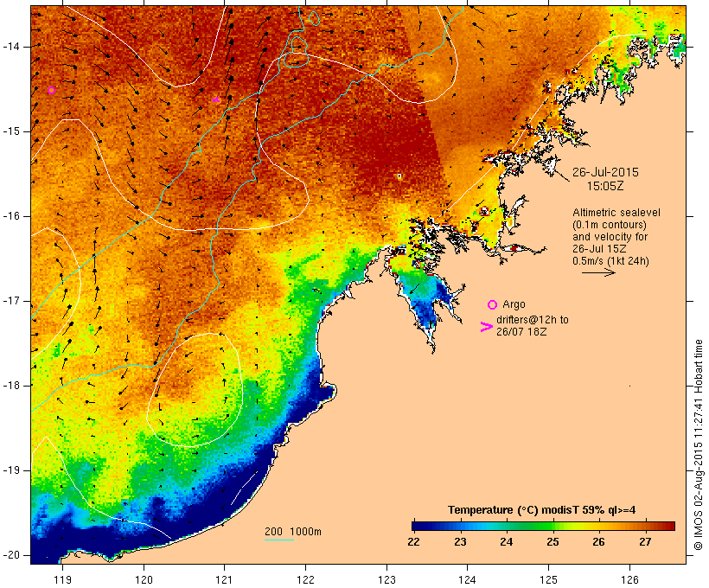Viewport: 709px width, 588px height.
Task: Click the 'Temperature (°C) modisT 59% ql>=4' title
Action: pos(542,510)
